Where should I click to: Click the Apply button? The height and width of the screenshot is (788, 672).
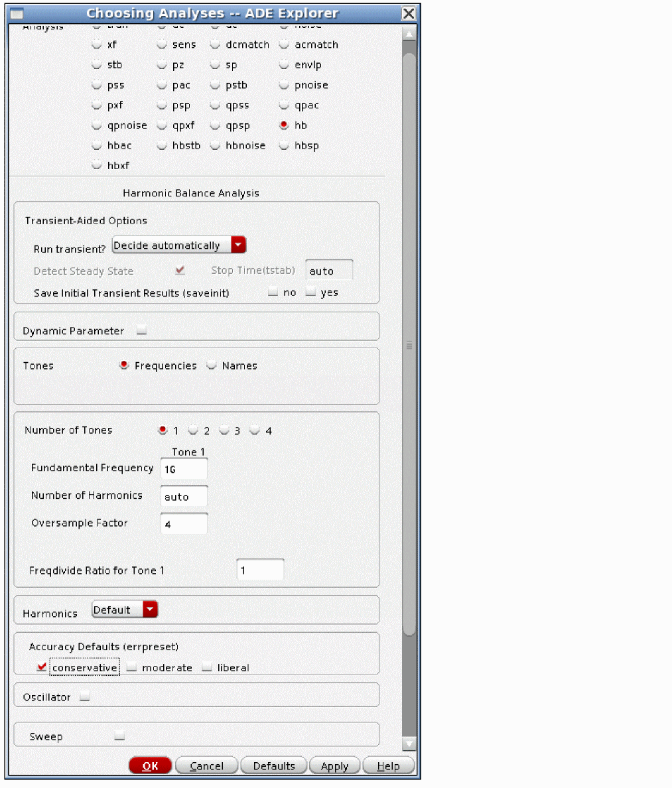(334, 766)
